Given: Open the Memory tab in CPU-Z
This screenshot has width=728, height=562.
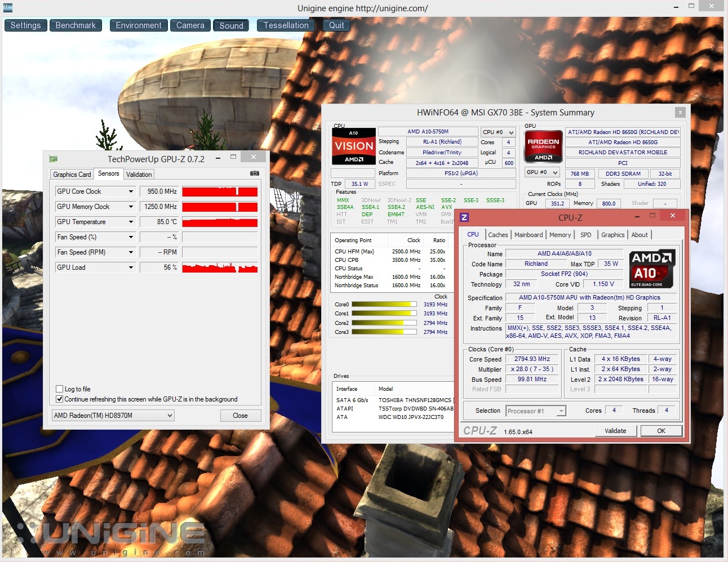Looking at the screenshot, I should [560, 235].
